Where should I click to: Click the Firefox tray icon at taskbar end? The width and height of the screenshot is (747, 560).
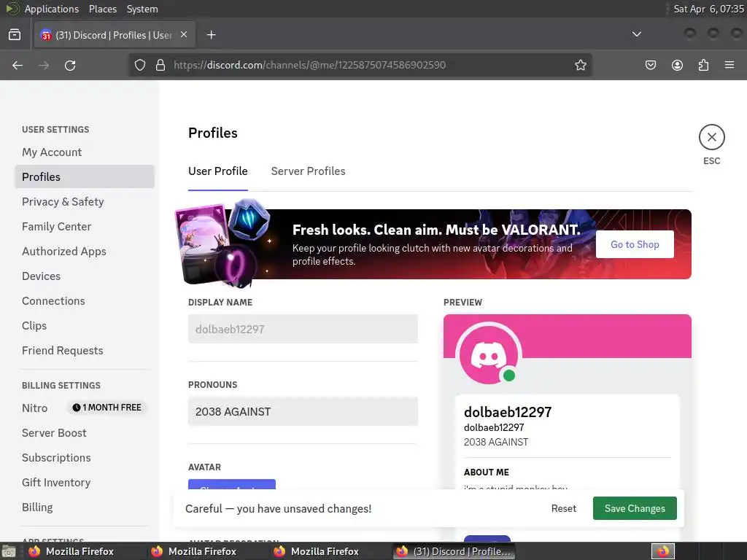coord(662,551)
